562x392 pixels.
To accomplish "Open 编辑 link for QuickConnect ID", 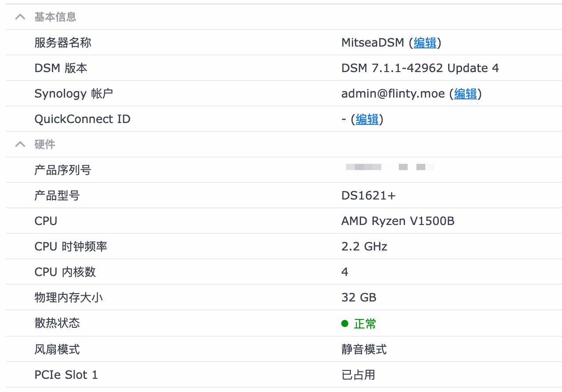I will coord(367,119).
